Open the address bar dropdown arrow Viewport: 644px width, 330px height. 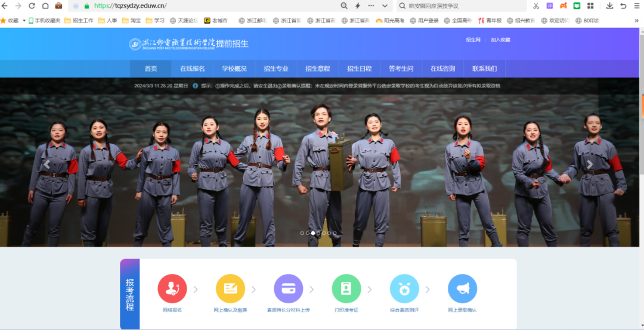click(385, 6)
